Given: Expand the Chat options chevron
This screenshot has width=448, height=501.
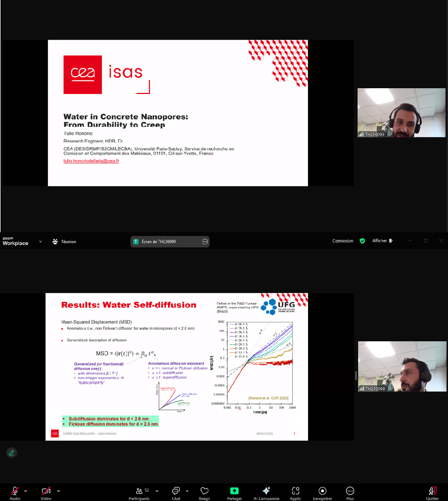Looking at the screenshot, I should coord(187,491).
